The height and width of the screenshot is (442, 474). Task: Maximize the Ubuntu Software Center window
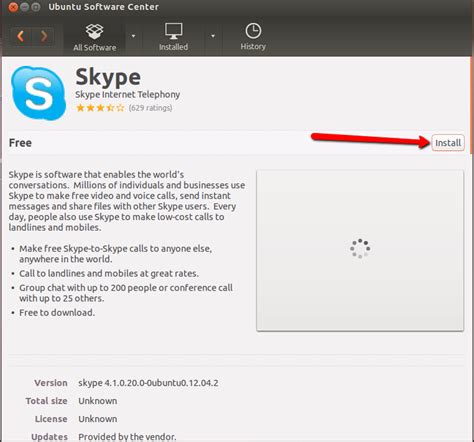click(x=36, y=7)
